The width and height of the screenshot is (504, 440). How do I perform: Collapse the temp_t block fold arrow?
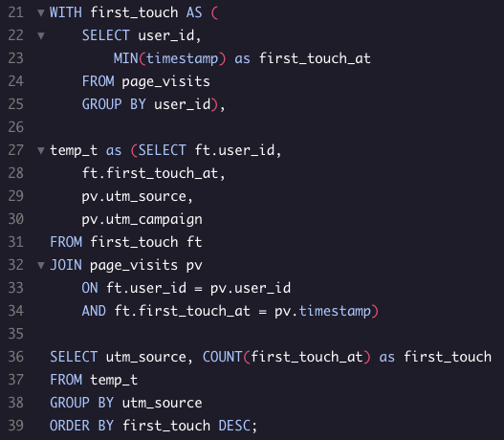41,150
